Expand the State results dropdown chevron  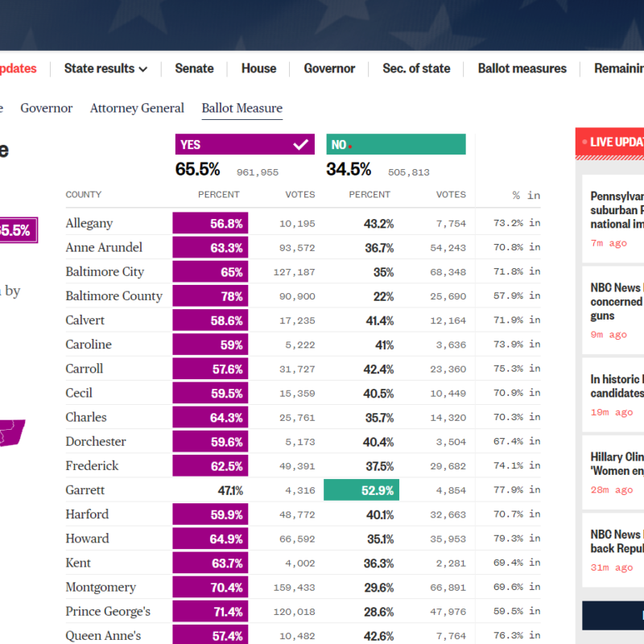(x=142, y=69)
